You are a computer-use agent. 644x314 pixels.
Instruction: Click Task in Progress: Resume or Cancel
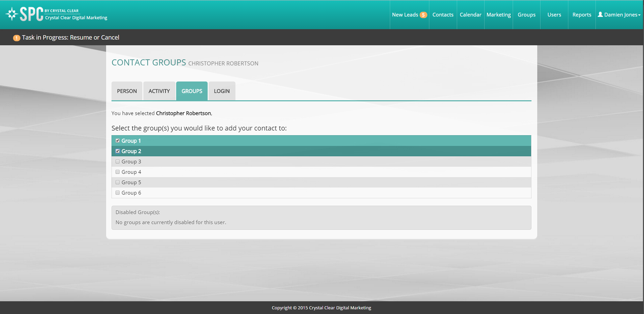coord(70,38)
